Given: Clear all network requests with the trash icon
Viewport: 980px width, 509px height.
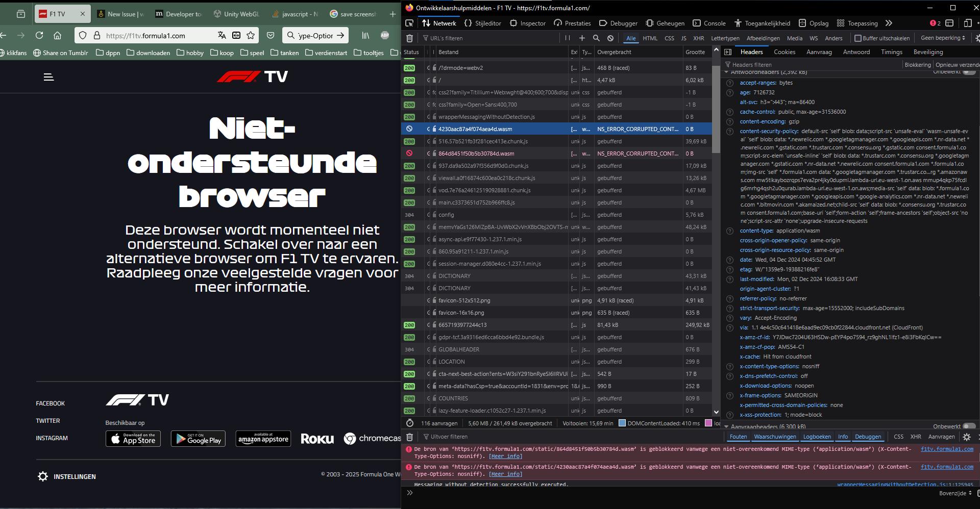Looking at the screenshot, I should [409, 38].
